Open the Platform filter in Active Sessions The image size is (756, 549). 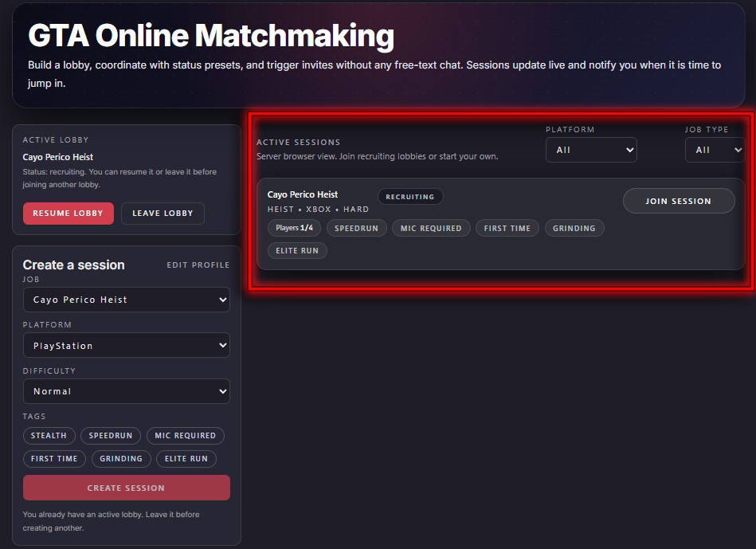[x=590, y=150]
